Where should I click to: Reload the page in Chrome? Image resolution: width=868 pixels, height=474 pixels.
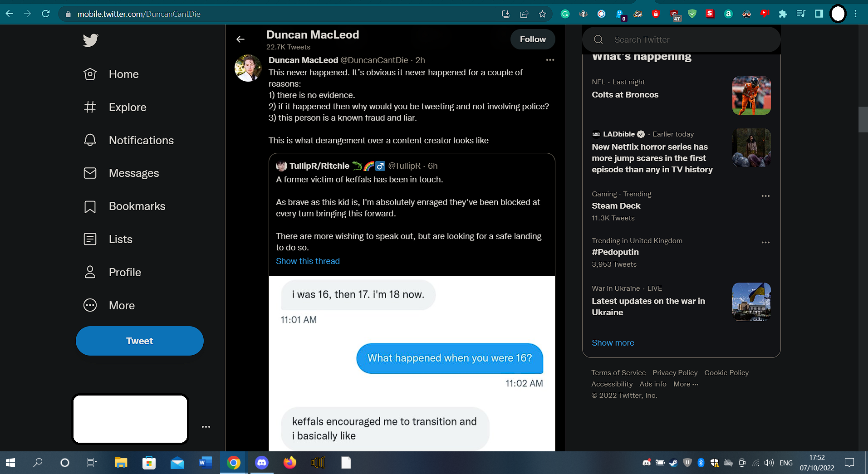[45, 14]
